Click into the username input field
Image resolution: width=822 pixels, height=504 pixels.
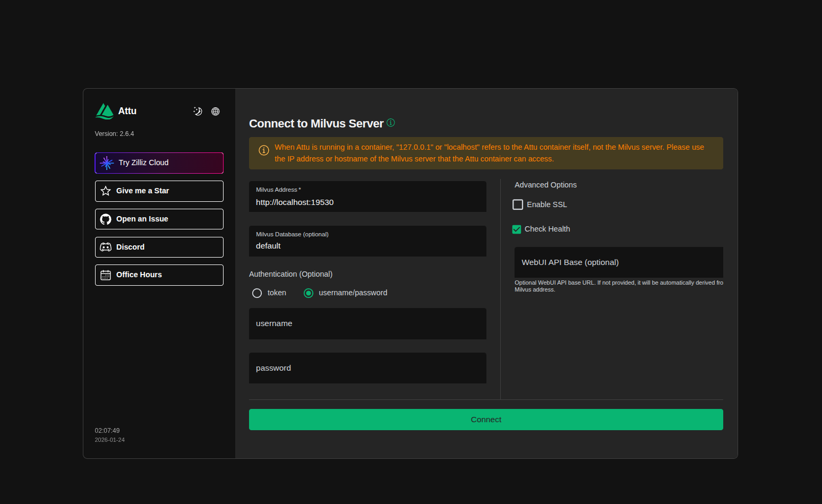coord(367,323)
